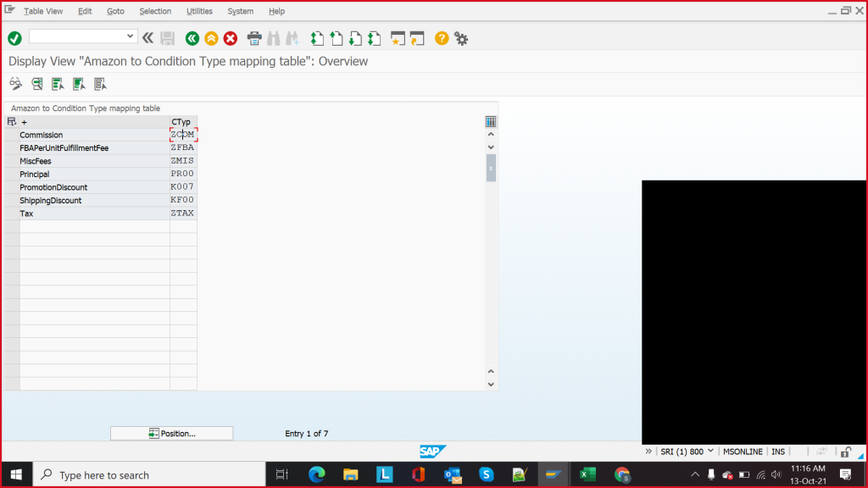Click the CTyp column header
Image resolution: width=868 pixels, height=488 pixels.
182,122
